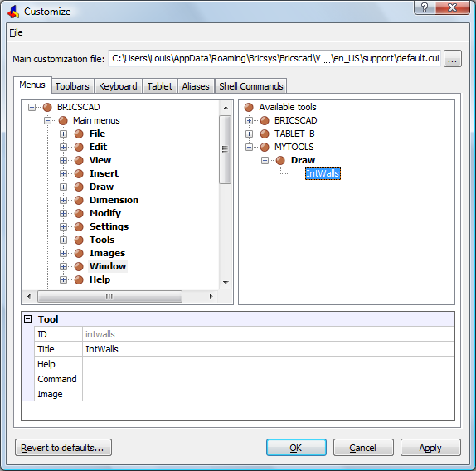Click the brown node icon beside Draw menu
This screenshot has height=471, width=476.
79,187
